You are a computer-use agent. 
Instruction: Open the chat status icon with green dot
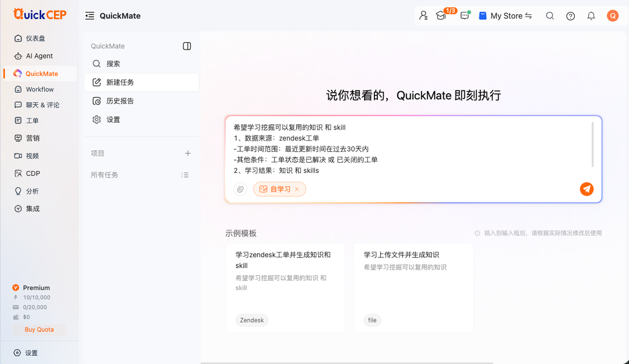tap(465, 16)
